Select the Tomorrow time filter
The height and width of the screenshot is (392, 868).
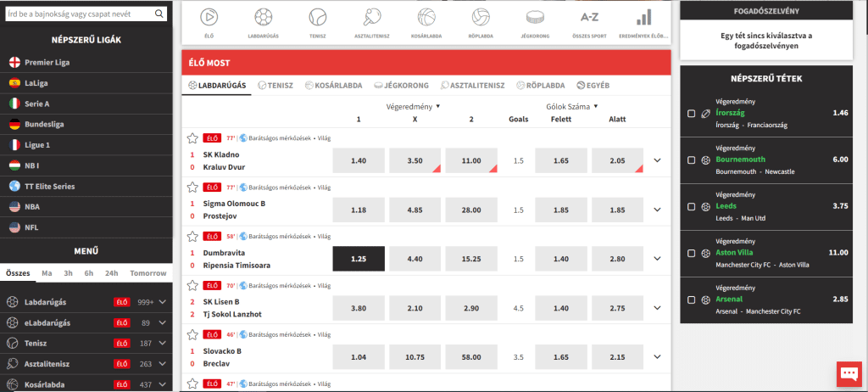pyautogui.click(x=148, y=273)
